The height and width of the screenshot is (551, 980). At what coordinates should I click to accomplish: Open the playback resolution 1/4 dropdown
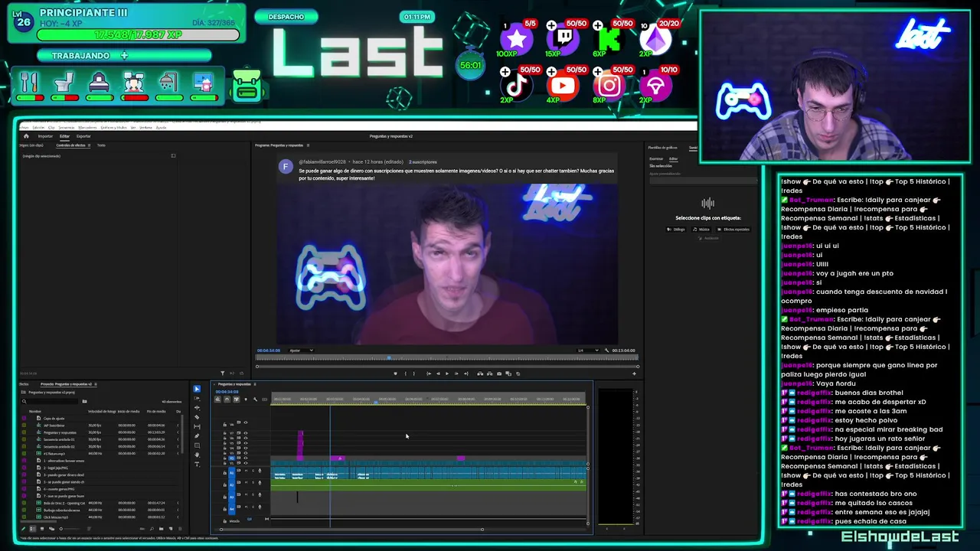587,350
